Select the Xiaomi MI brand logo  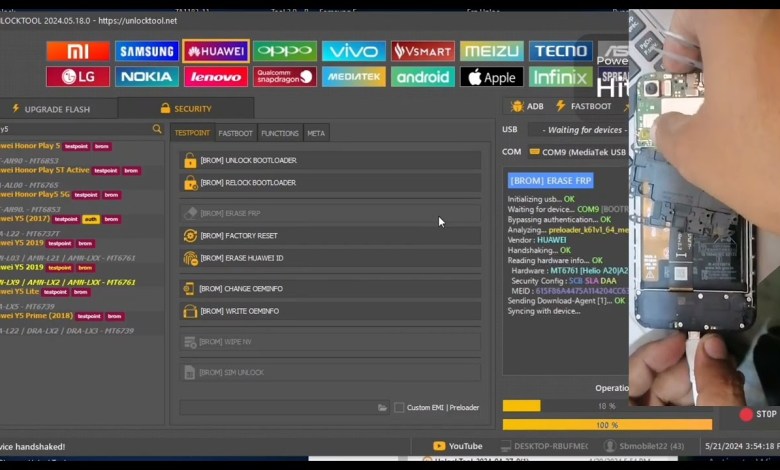tap(78, 51)
